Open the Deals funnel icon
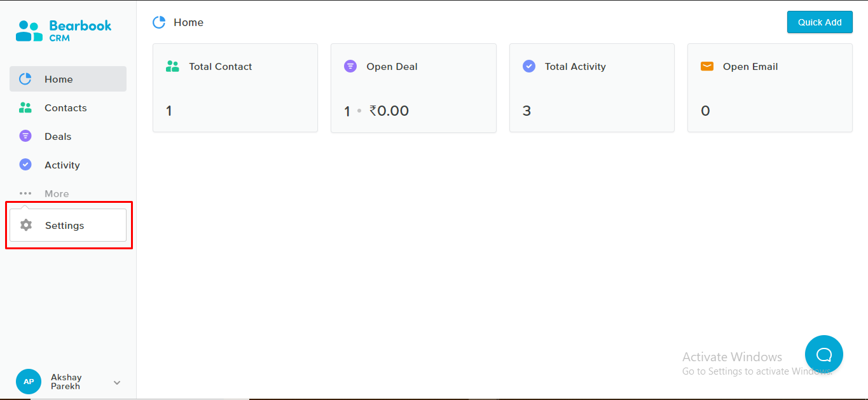868x400 pixels. pos(25,136)
